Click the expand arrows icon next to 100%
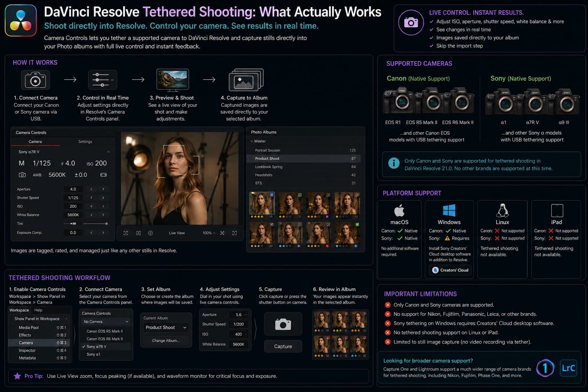The width and height of the screenshot is (588, 392). click(x=222, y=233)
